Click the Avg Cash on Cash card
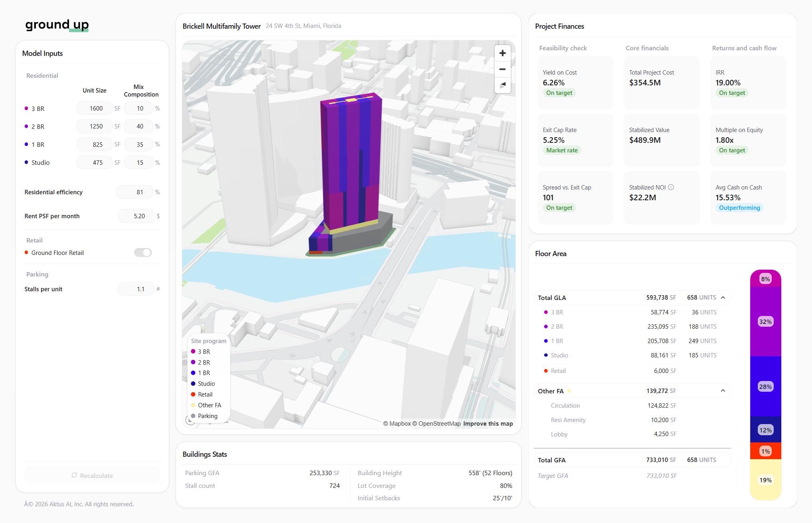The height and width of the screenshot is (523, 812). click(748, 197)
